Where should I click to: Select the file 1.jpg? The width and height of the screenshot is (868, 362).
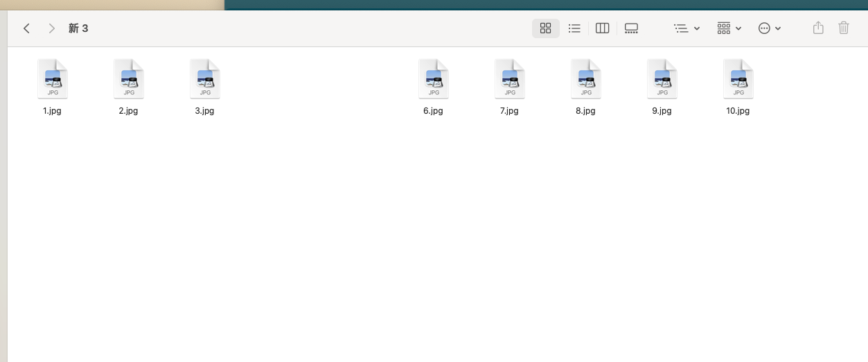tap(53, 79)
